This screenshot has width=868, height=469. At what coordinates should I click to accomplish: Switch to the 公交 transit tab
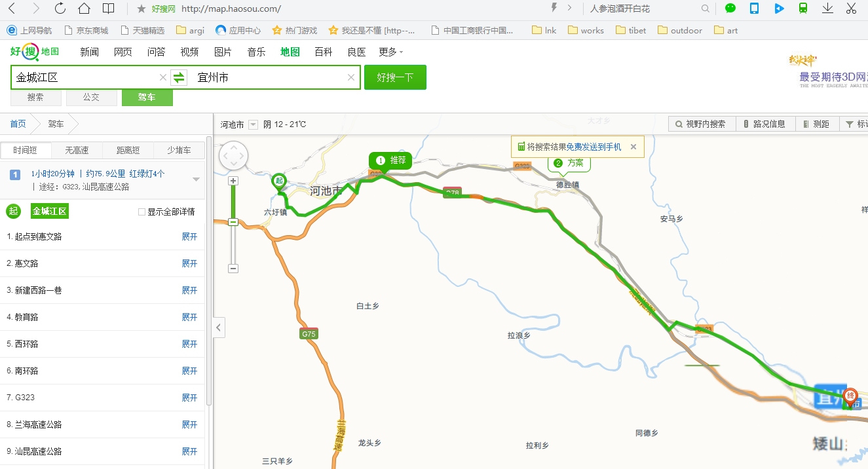point(91,97)
